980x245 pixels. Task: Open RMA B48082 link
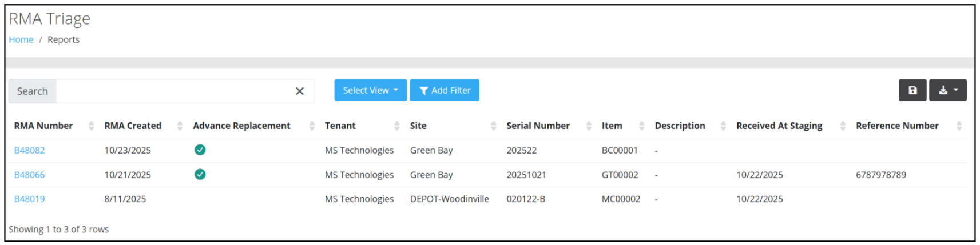29,150
